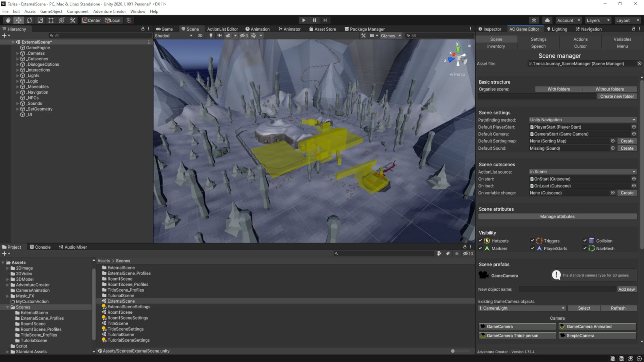Switch to the Console tab

pyautogui.click(x=40, y=247)
